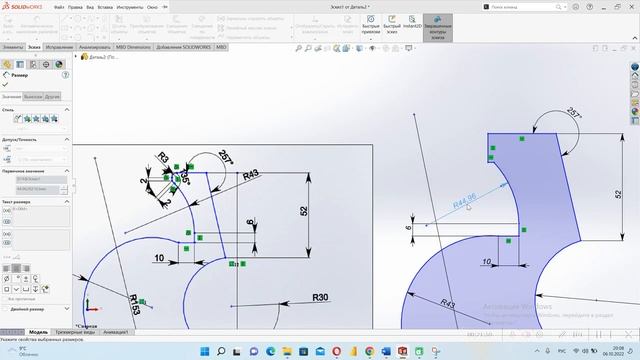The height and width of the screenshot is (360, 640).
Task: Collapse the ribbon with chevron
Action: [635, 38]
